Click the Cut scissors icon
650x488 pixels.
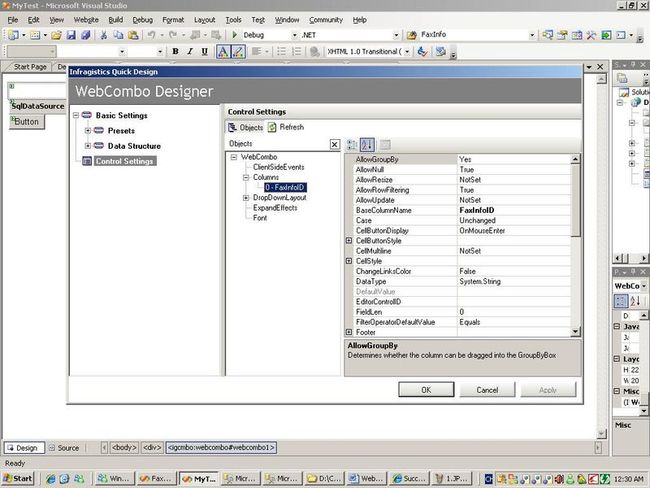[104, 35]
